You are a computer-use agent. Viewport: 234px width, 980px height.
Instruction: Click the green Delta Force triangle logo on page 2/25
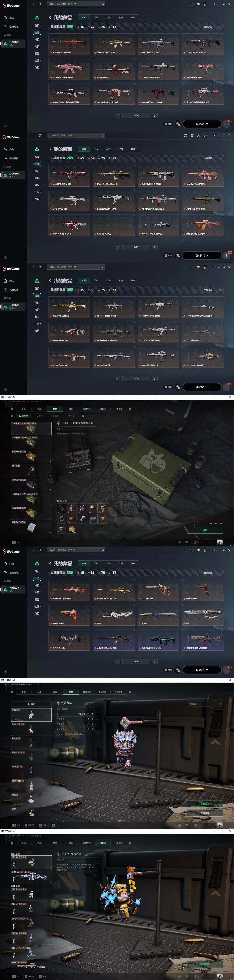pyautogui.click(x=37, y=18)
